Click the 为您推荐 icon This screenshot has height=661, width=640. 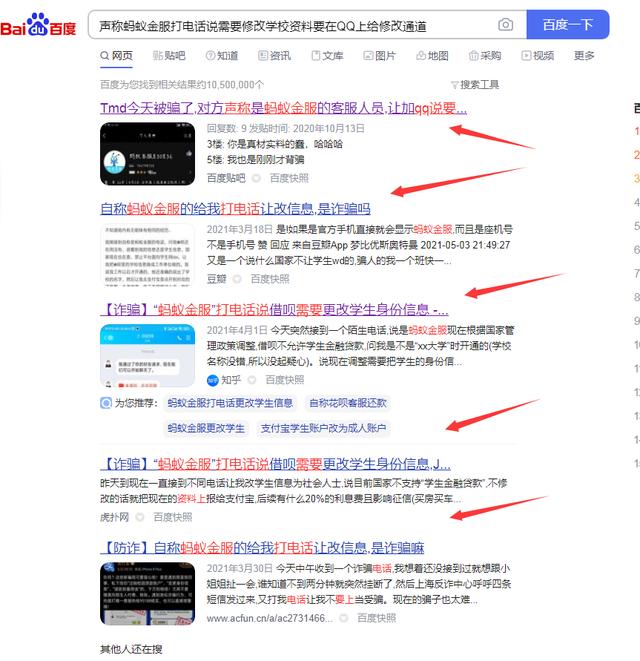pos(106,403)
